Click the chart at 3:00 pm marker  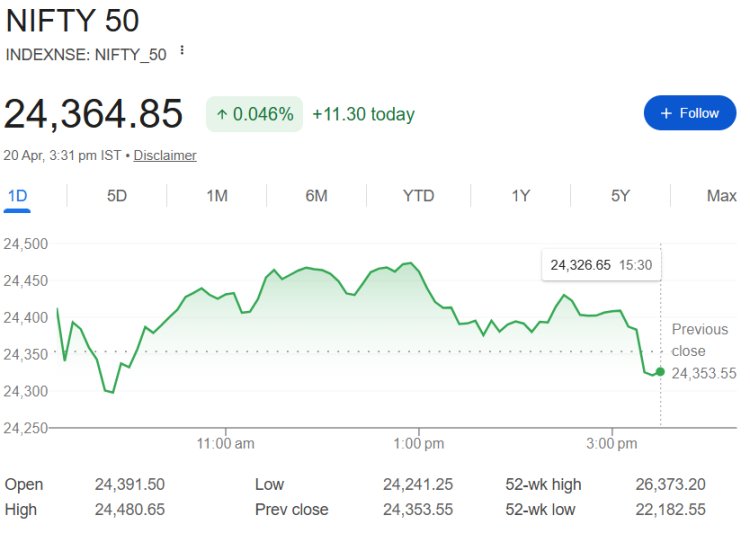point(612,442)
